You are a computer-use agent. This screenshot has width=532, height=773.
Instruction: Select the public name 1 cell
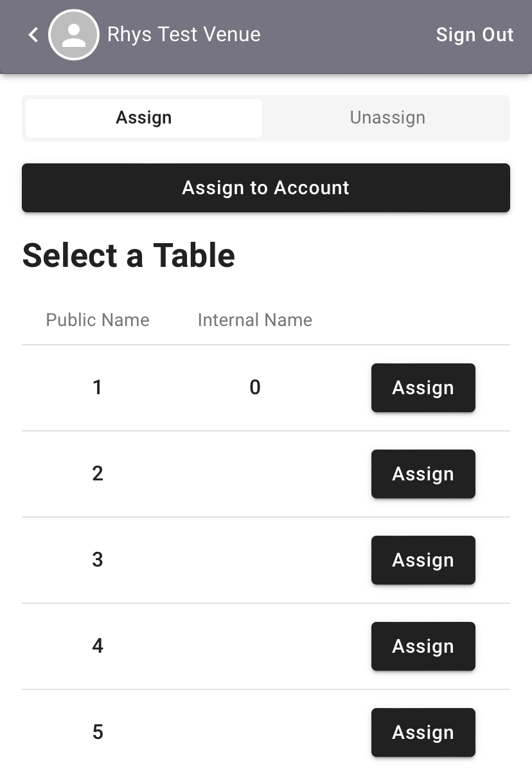pos(98,387)
